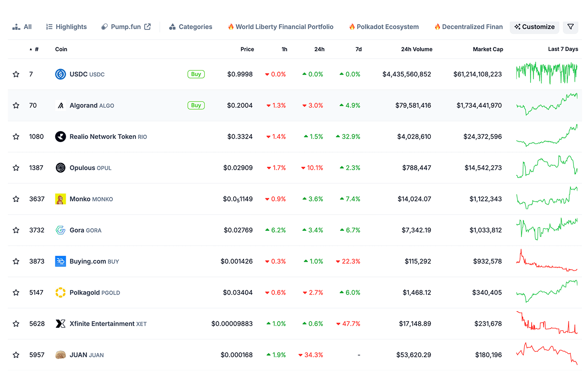Sort table by 24h change header
The image size is (588, 392).
click(x=319, y=49)
